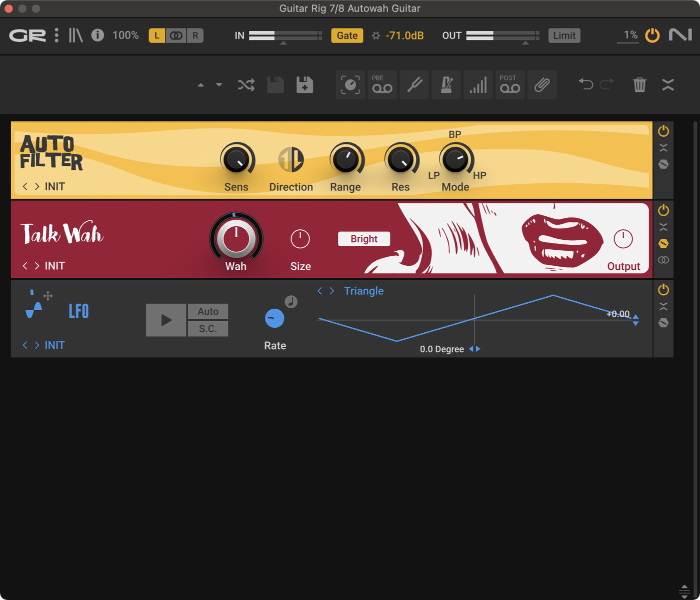Open the Auto Filter INIT preset name
The height and width of the screenshot is (600, 700).
point(55,186)
